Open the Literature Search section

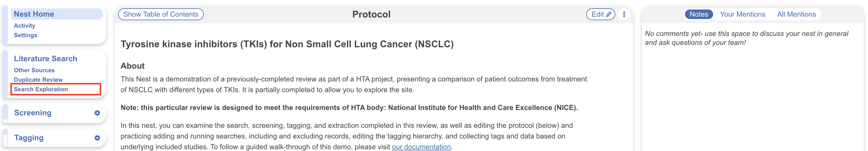45,59
